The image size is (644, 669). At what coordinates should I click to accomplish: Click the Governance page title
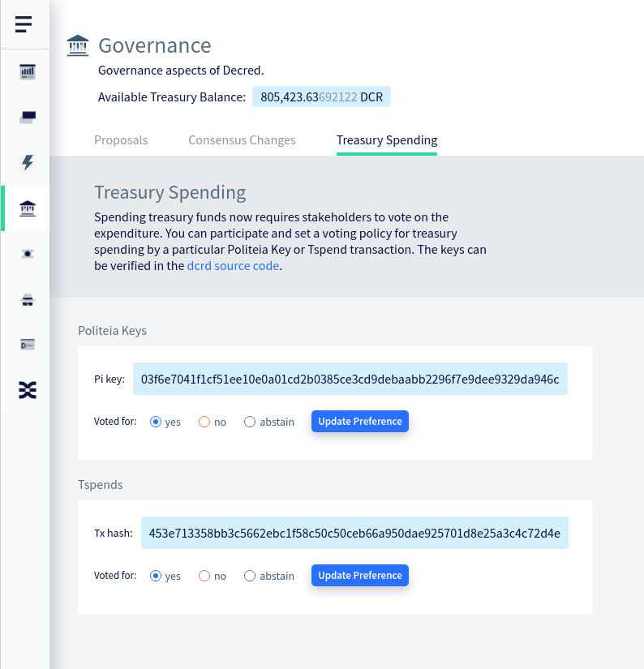[154, 45]
